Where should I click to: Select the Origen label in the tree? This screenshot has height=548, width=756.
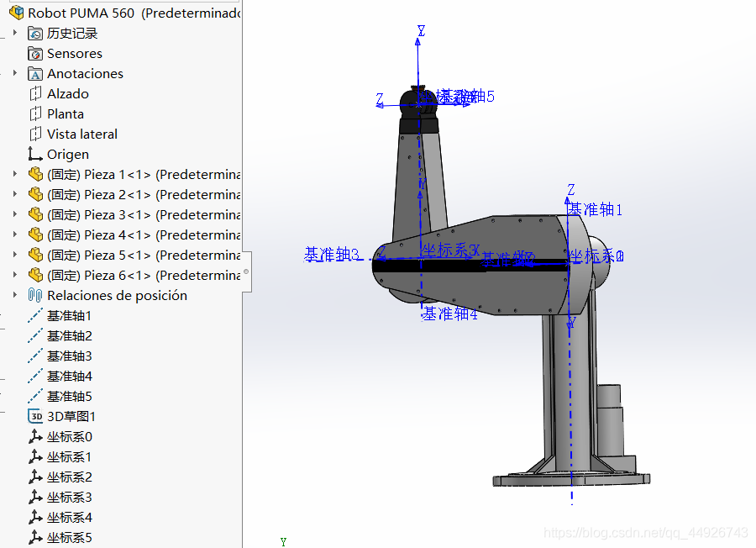click(68, 155)
